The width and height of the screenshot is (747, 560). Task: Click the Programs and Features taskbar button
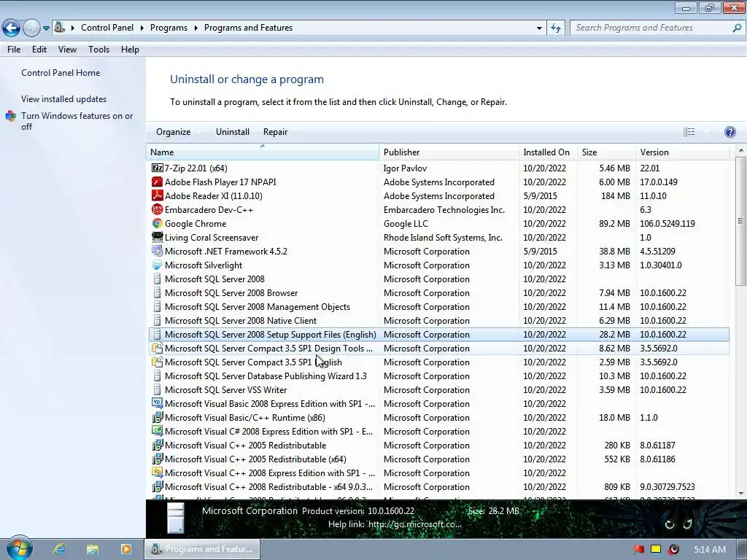[203, 549]
